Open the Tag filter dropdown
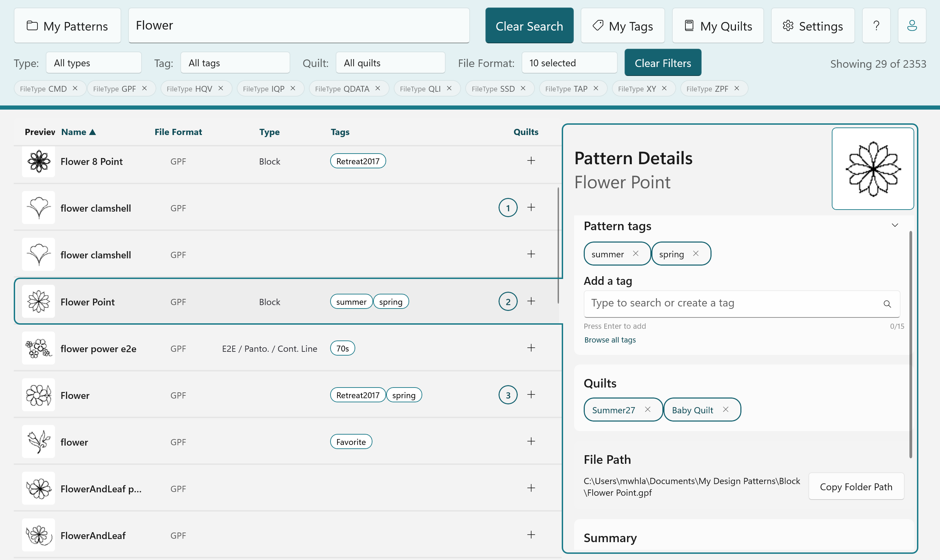 tap(235, 63)
